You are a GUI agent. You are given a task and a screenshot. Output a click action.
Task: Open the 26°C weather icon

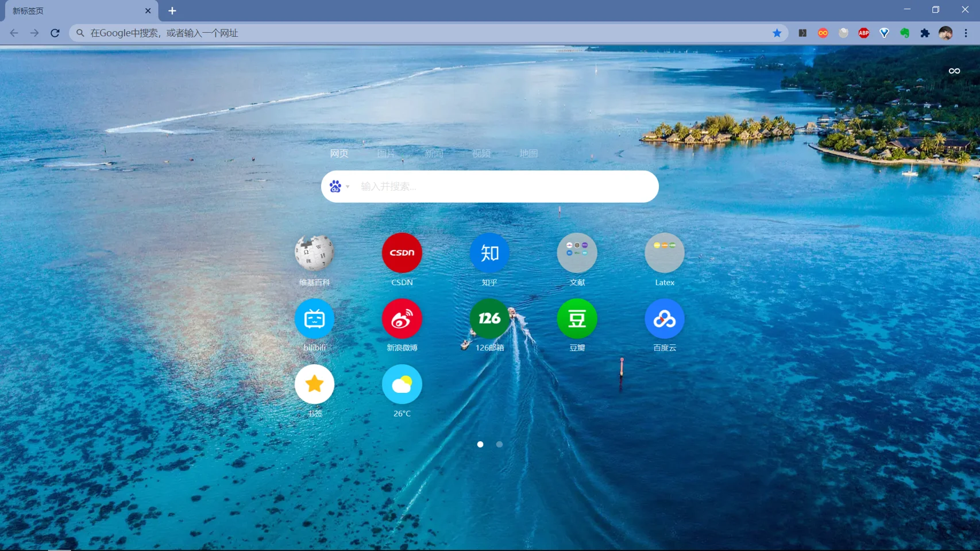[x=402, y=384]
